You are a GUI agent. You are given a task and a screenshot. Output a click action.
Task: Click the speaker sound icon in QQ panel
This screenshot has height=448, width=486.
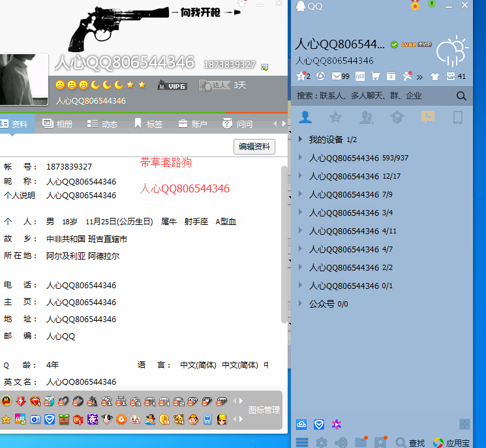pyautogui.click(x=341, y=442)
